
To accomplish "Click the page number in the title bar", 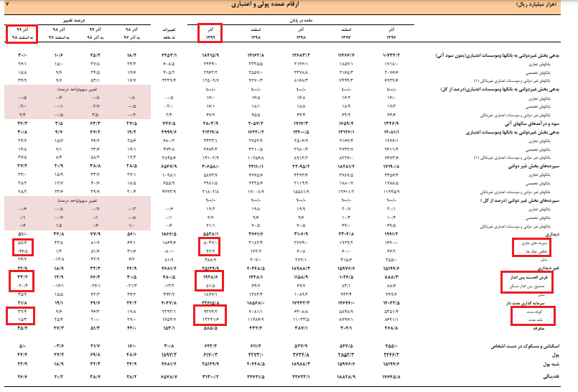I will point(7,4).
